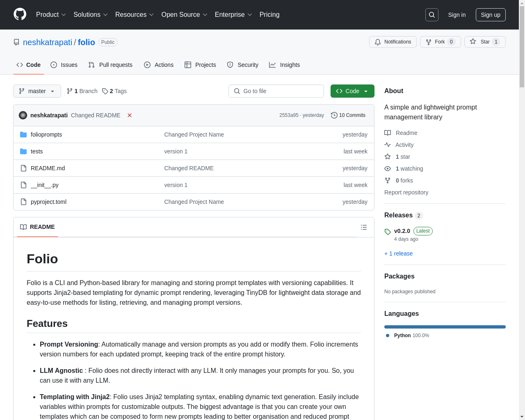The width and height of the screenshot is (525, 420).
Task: Click neshkatrapati avatar in commit bar
Action: click(x=23, y=115)
